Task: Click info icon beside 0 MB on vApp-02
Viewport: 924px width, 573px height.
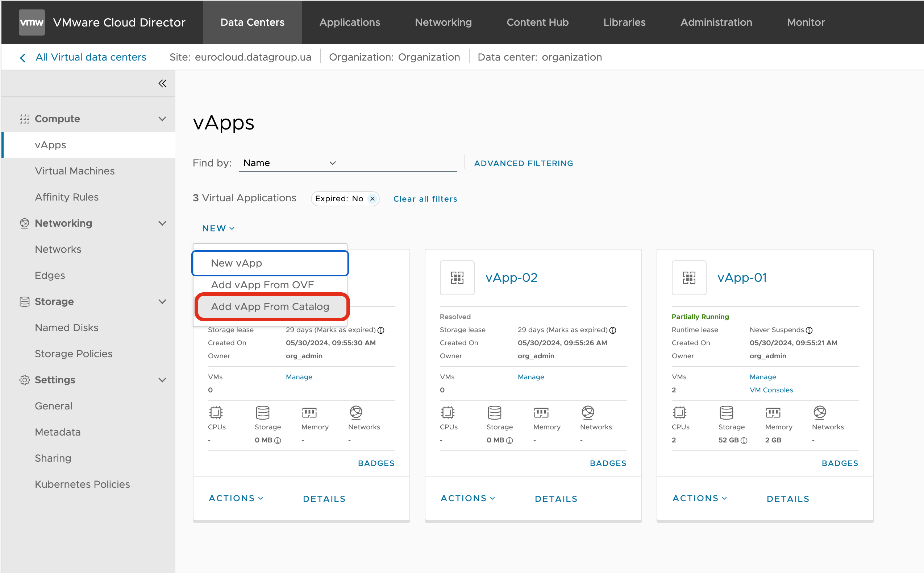Action: 509,440
